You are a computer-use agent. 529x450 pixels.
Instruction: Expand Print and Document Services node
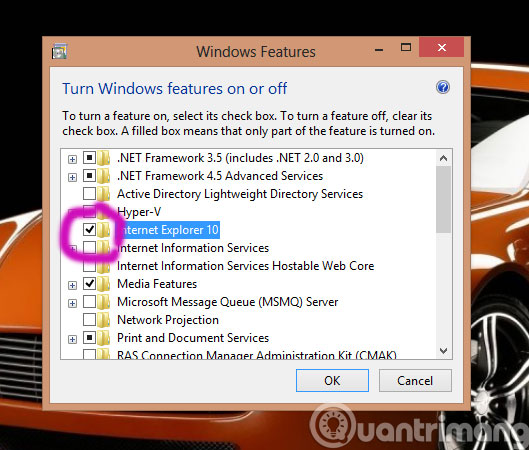click(x=72, y=339)
